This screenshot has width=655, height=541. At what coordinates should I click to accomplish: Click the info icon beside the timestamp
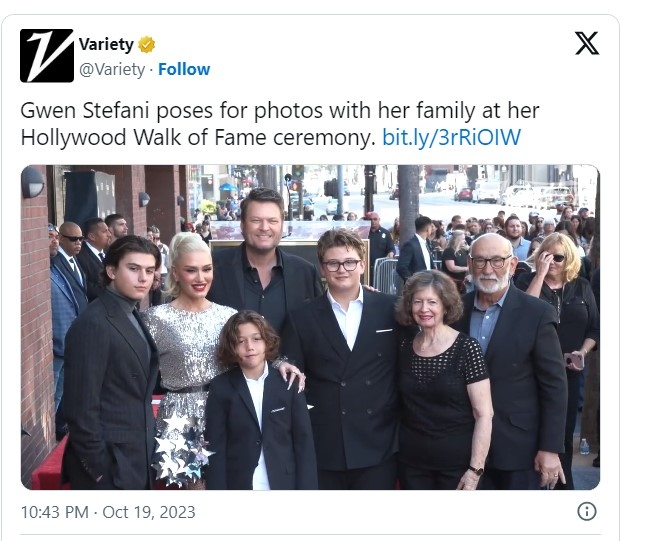point(587,511)
